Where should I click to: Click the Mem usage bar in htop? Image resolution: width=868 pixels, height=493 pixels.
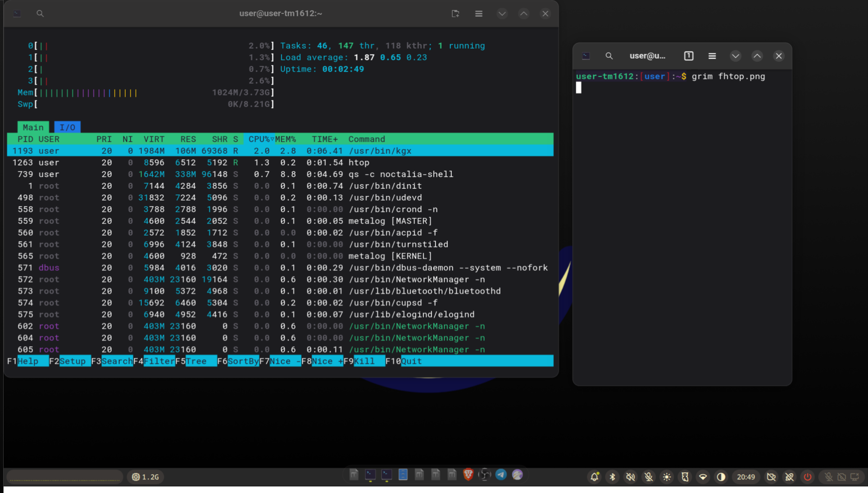pyautogui.click(x=81, y=92)
